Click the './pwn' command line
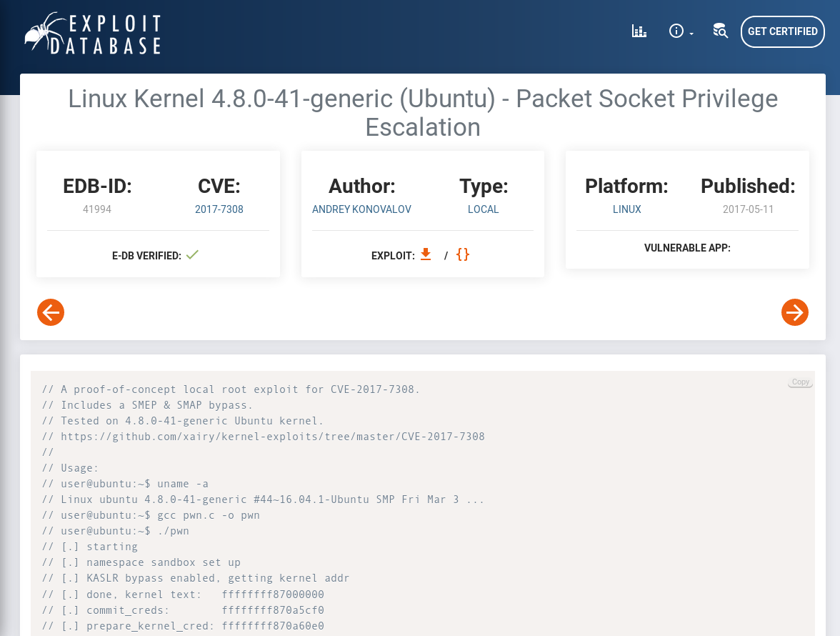The height and width of the screenshot is (636, 840). click(x=116, y=531)
